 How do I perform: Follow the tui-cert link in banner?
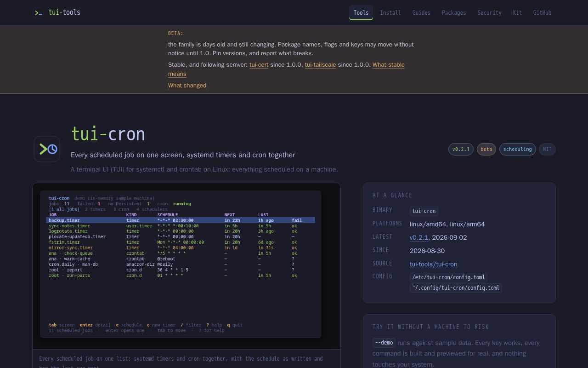click(259, 65)
